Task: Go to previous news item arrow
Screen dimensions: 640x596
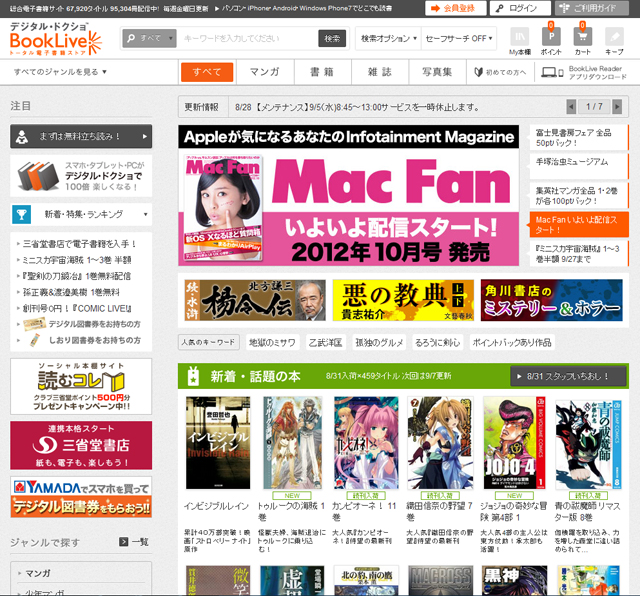Action: (x=571, y=107)
